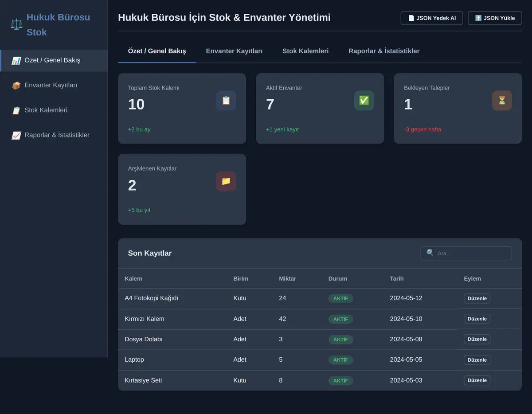Click the Tarih column header
532x414 pixels.
click(397, 279)
